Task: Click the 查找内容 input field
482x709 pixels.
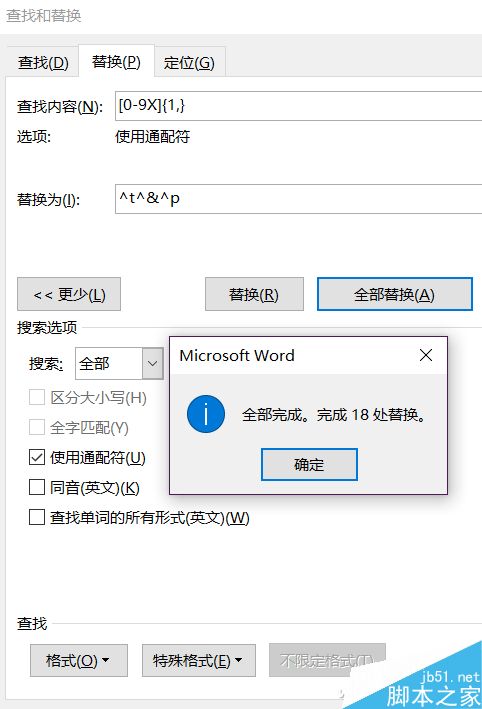Action: click(x=298, y=106)
